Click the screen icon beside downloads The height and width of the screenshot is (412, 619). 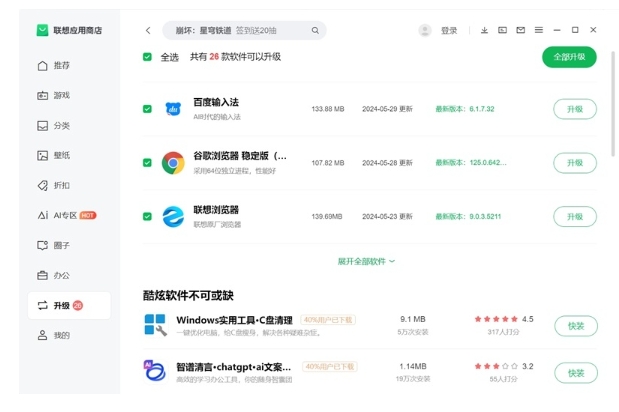tap(502, 30)
